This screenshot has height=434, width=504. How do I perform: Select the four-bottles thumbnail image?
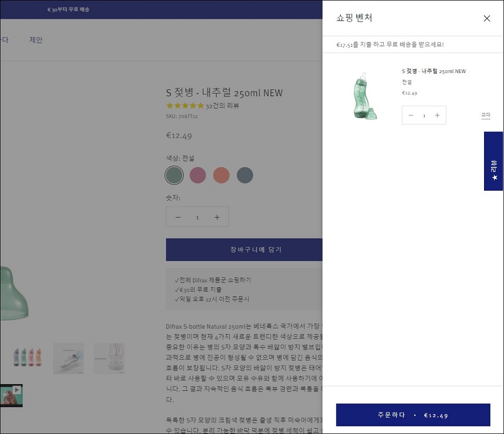(x=28, y=357)
